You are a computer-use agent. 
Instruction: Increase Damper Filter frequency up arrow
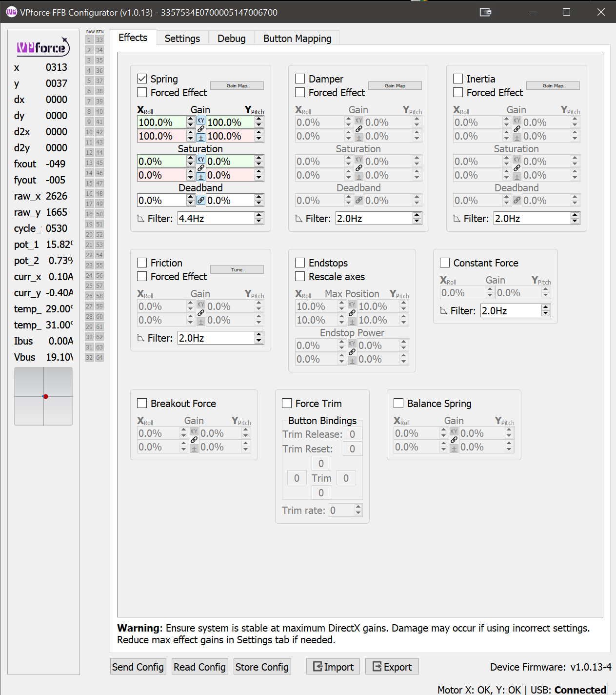pyautogui.click(x=417, y=215)
